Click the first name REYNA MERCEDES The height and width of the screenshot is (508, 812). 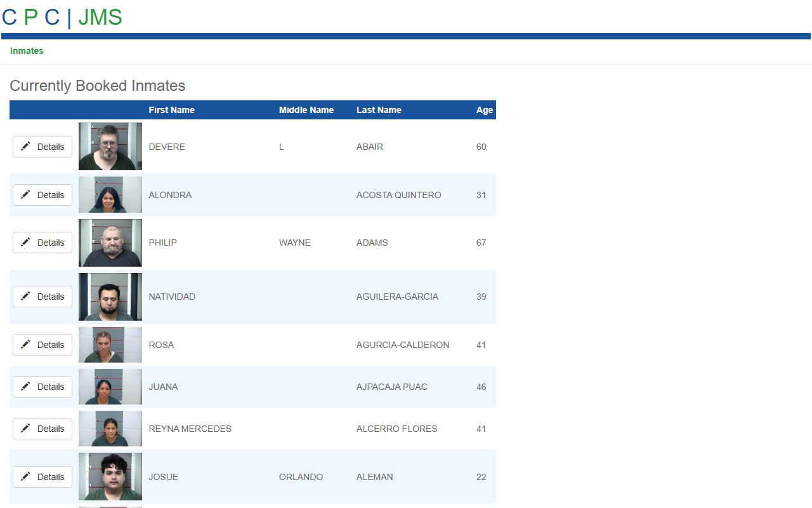[x=190, y=429]
